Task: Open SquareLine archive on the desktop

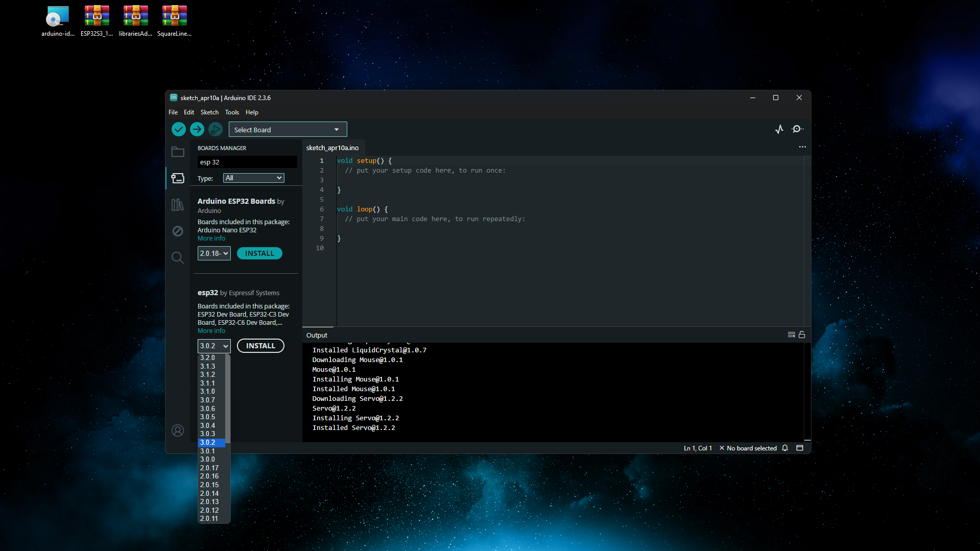Action: 174,21
